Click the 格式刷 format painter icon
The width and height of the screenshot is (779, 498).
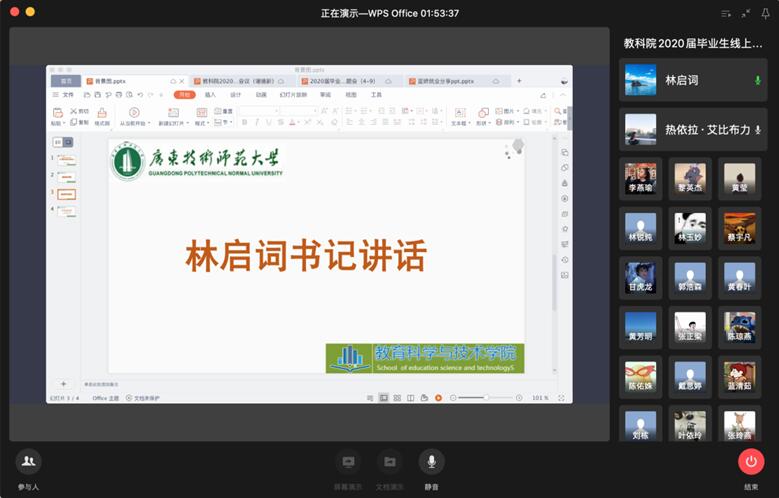click(102, 116)
